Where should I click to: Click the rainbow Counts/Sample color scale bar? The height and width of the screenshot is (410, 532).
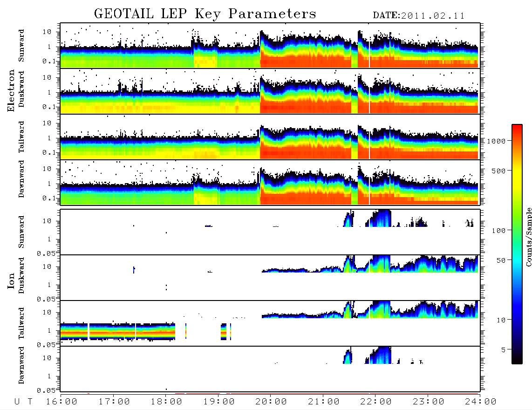click(517, 245)
